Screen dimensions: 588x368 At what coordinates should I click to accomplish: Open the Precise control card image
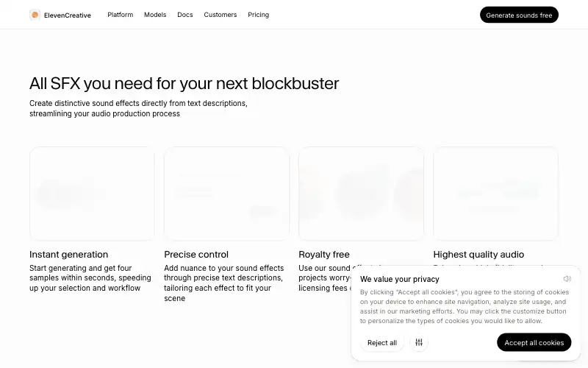tap(226, 194)
